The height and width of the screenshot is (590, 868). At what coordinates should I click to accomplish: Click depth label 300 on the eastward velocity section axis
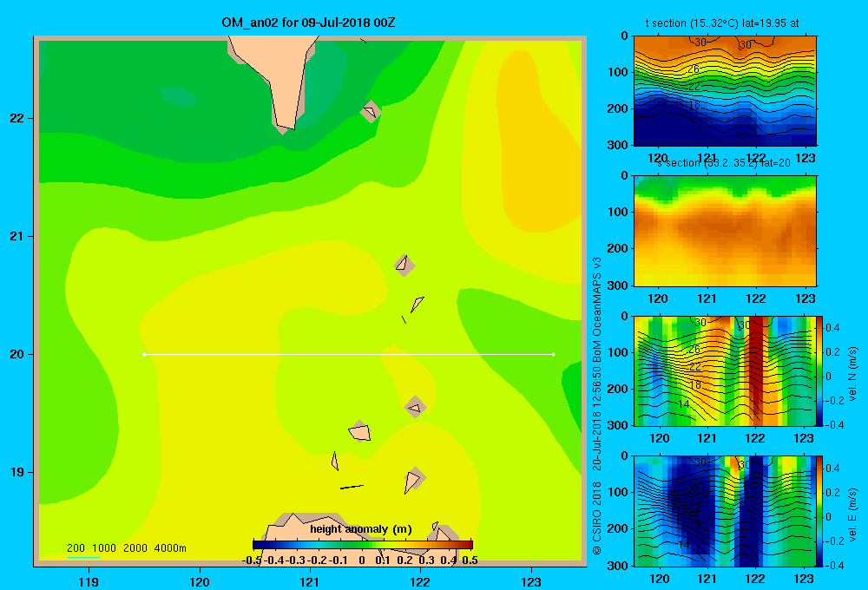click(x=620, y=566)
